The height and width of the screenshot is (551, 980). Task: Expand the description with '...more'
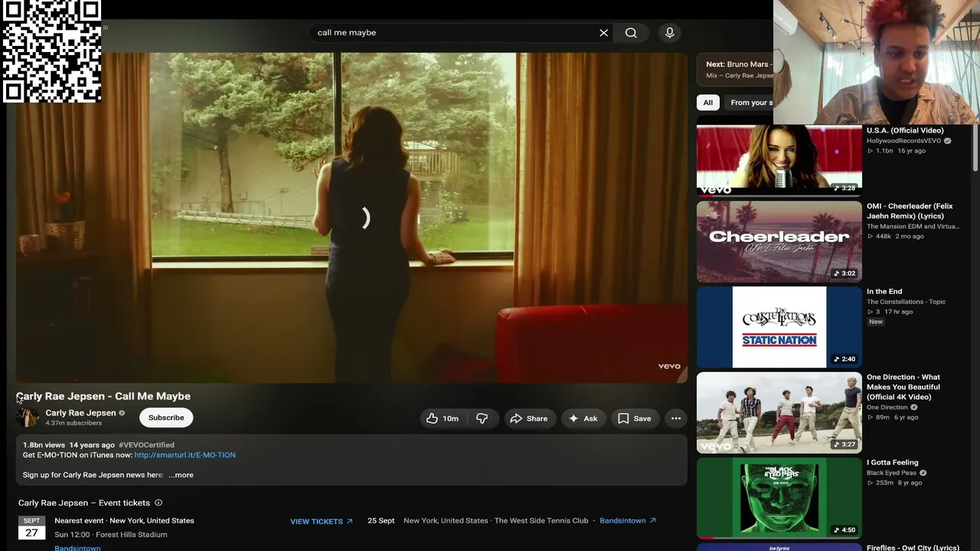(x=181, y=475)
